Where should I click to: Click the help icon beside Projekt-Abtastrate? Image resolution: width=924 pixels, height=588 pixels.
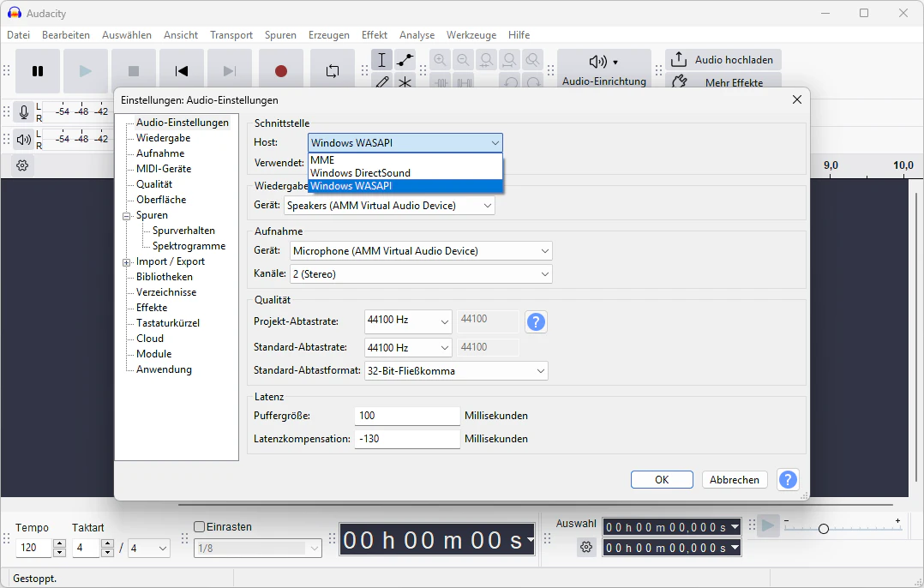coord(536,321)
